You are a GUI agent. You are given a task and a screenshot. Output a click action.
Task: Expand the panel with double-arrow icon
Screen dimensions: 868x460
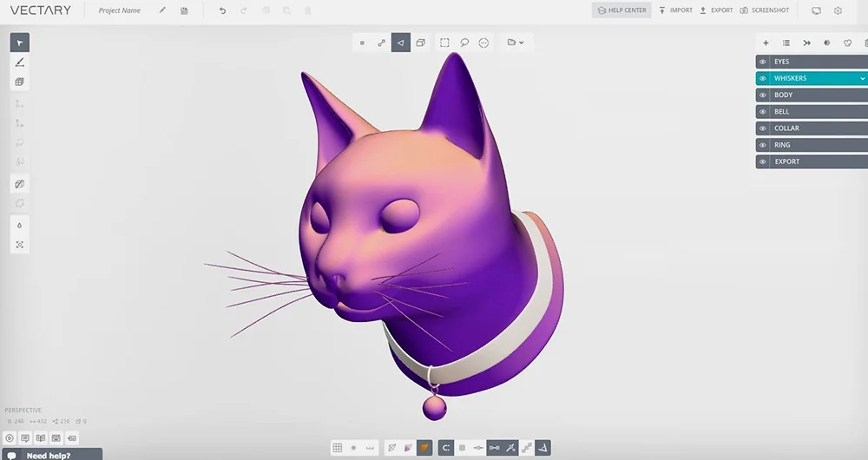tap(806, 43)
